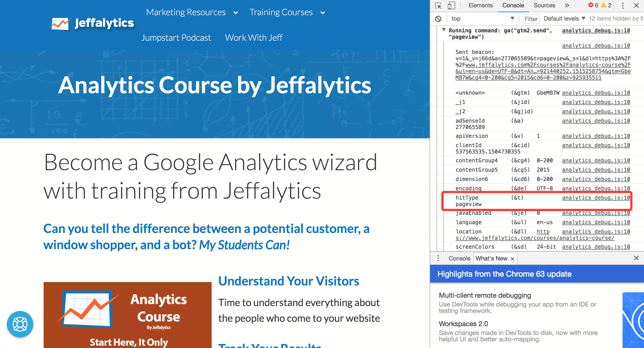Toggle the device toolbar icon
Screen dimensions: 644x348
point(451,5)
